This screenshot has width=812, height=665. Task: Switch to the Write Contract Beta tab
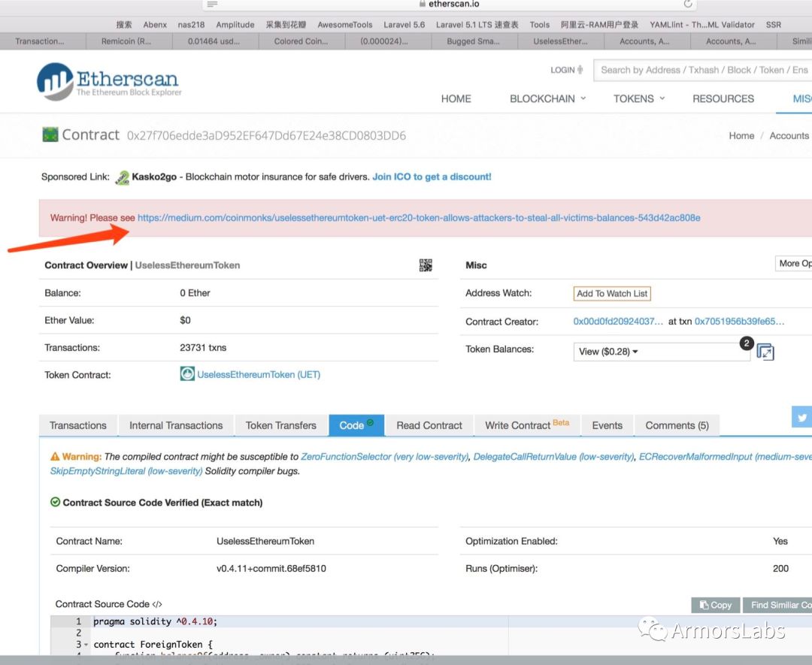coord(527,425)
